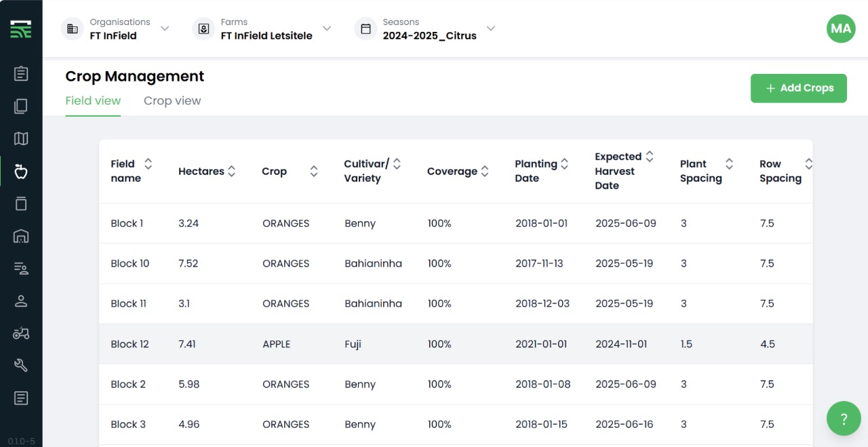868x447 pixels.
Task: Open the clipboard tasks sidebar icon
Action: (x=21, y=73)
